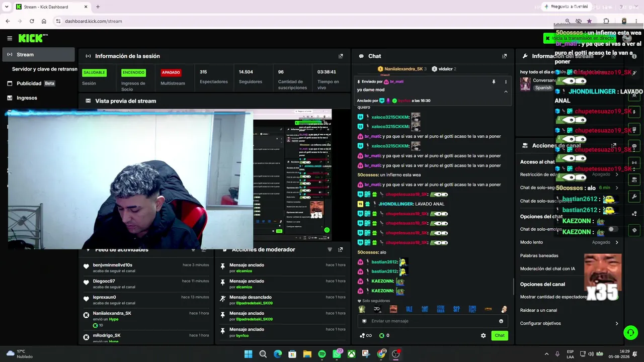Viewport: 644px width, 362px height.
Task: Click the channel points infinity icon
Action: point(366,335)
